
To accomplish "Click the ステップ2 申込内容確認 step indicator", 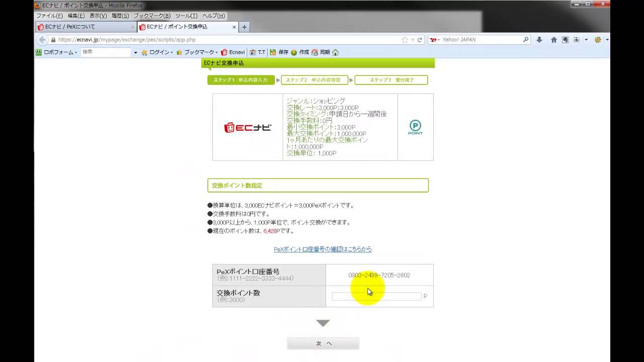I will point(315,80).
